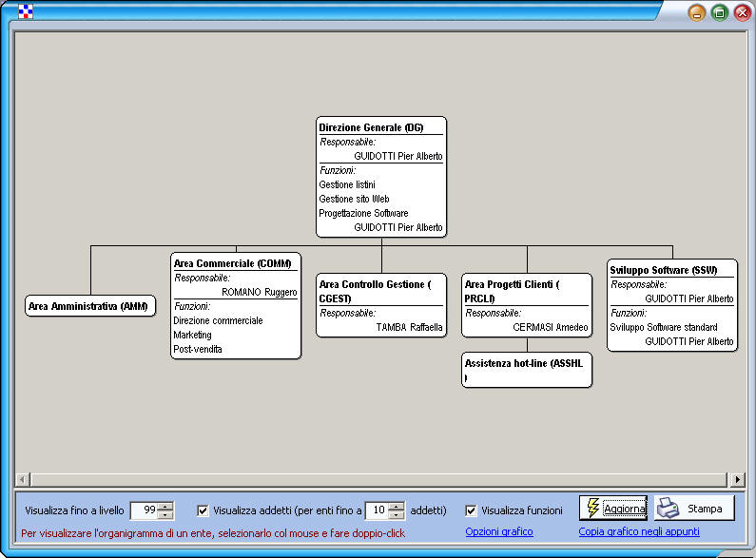Select the Area Amministrativa (AMM) box
Screen dimensions: 756x558
(x=90, y=306)
